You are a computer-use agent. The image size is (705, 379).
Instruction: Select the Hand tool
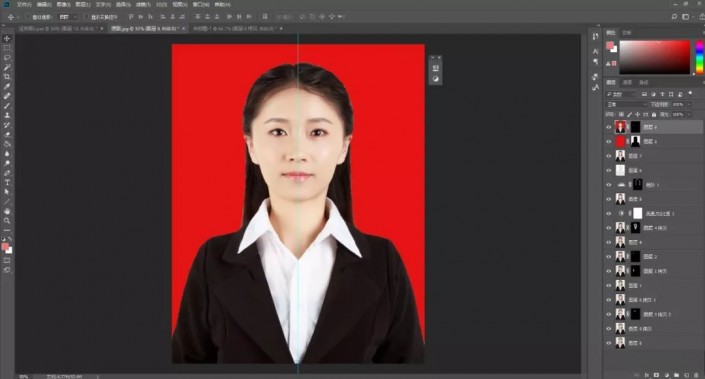pos(7,211)
